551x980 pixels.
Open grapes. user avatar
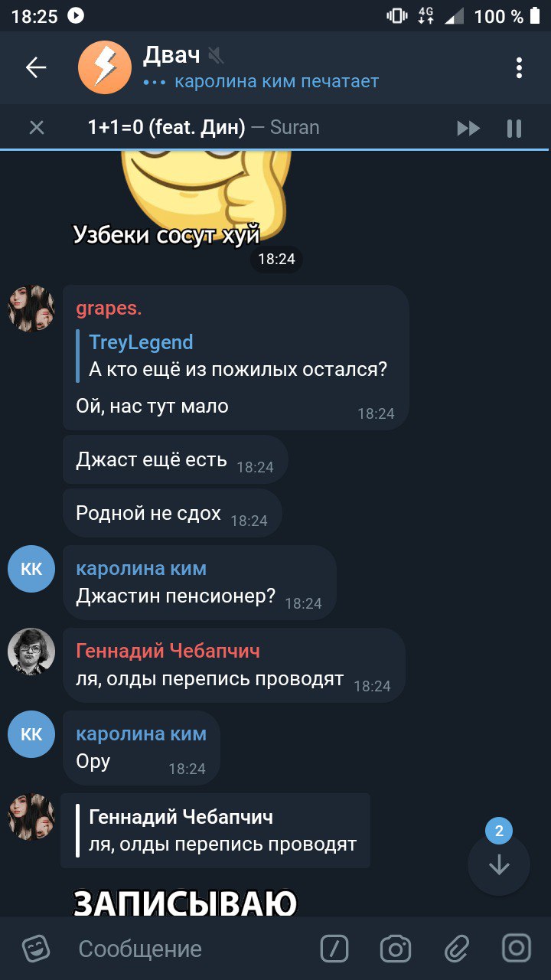pos(31,309)
